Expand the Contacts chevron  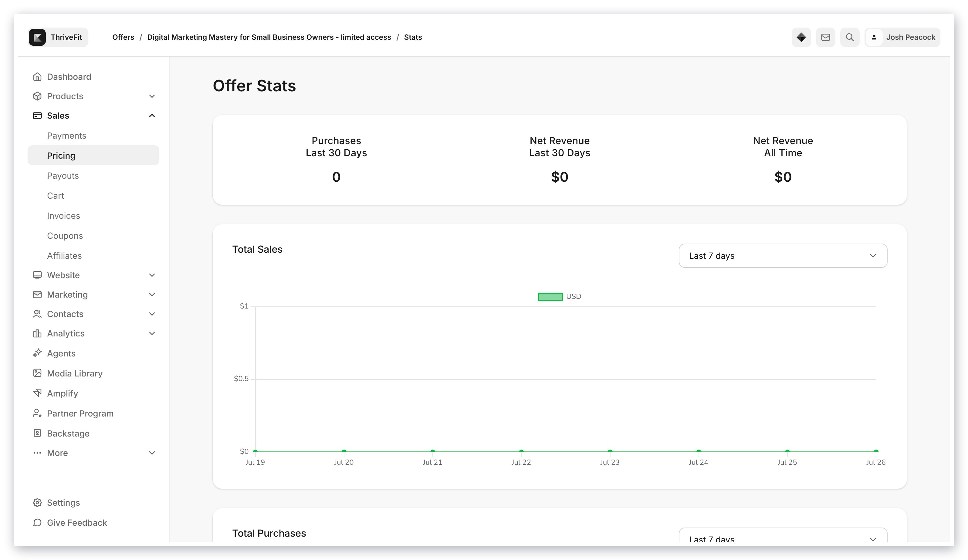click(x=152, y=314)
